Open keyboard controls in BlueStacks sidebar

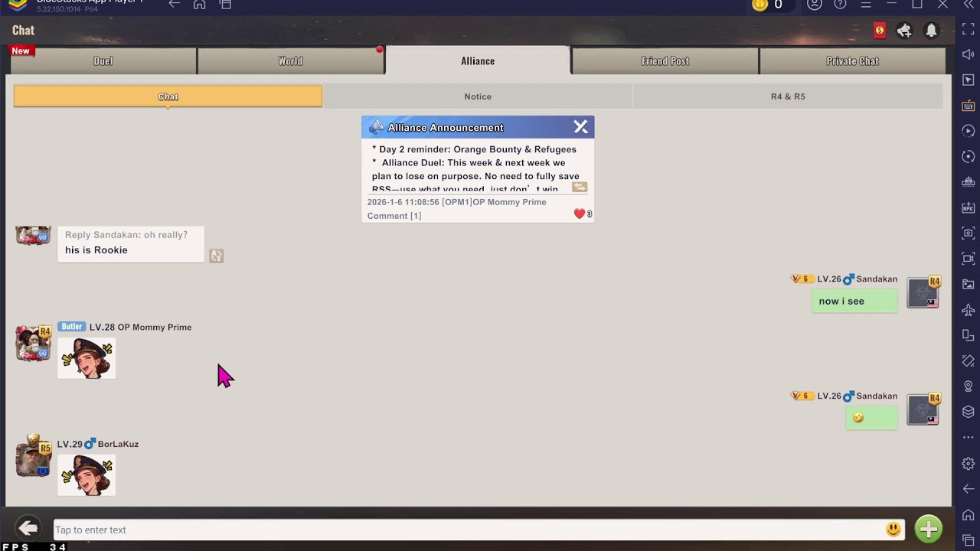click(x=968, y=106)
